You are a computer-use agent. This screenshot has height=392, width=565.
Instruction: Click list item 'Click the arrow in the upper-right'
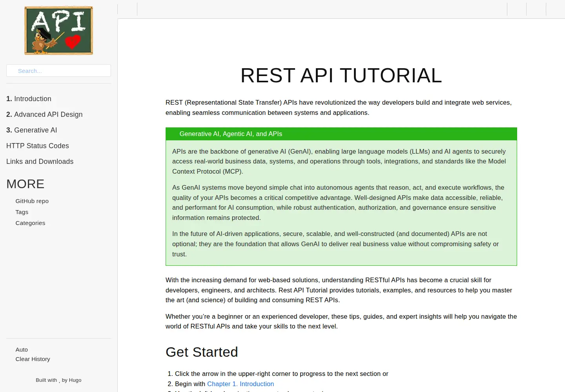coord(281,374)
